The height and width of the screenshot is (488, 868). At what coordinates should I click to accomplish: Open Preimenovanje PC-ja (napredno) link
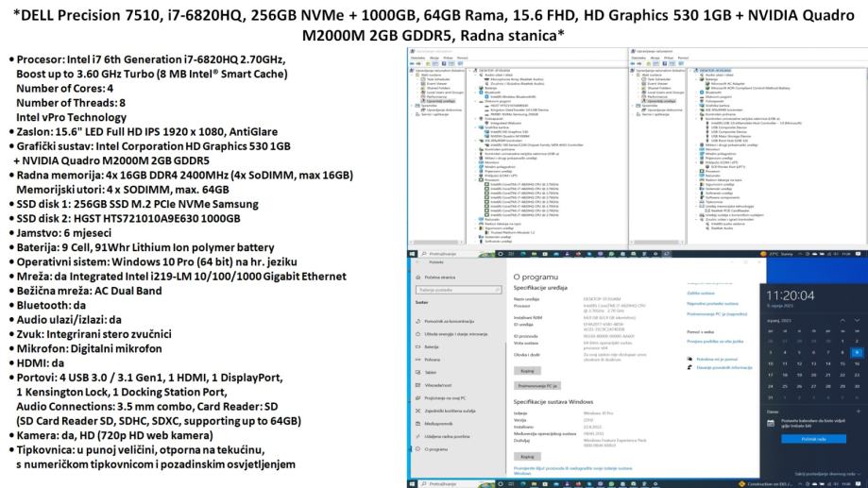click(x=717, y=313)
